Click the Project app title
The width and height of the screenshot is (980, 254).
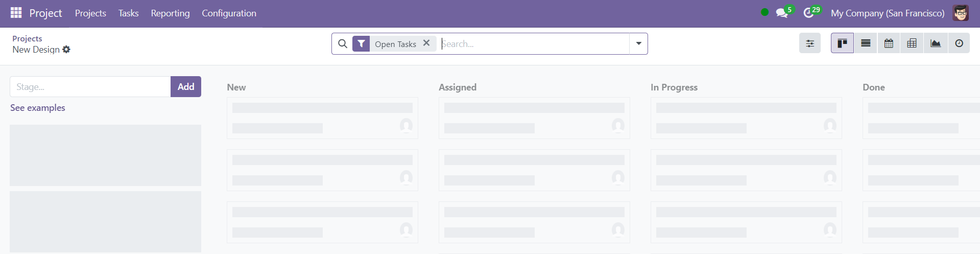point(45,13)
